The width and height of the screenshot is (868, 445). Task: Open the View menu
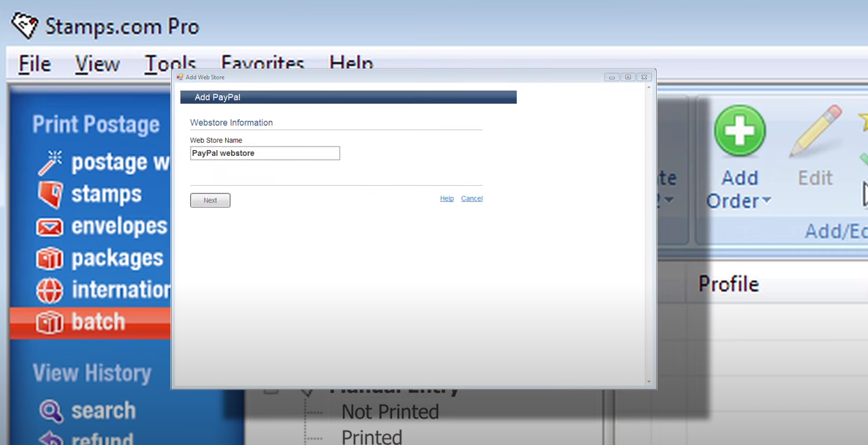[97, 64]
